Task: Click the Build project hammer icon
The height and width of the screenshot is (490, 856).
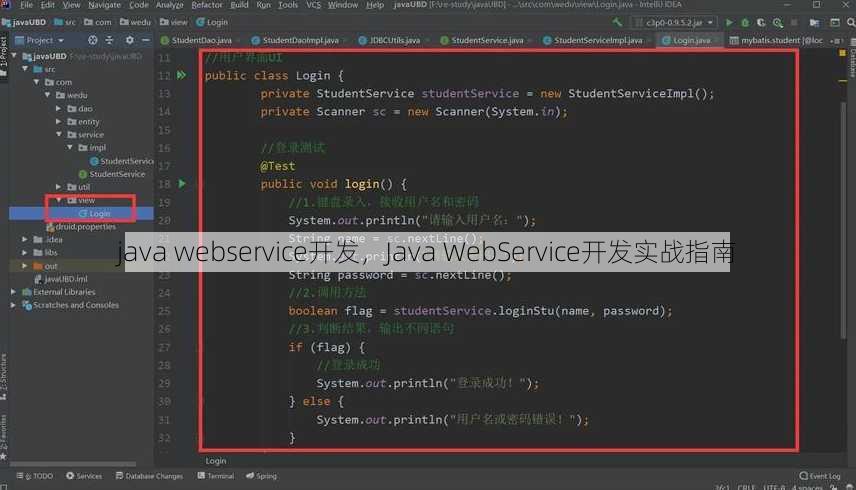Action: point(617,22)
